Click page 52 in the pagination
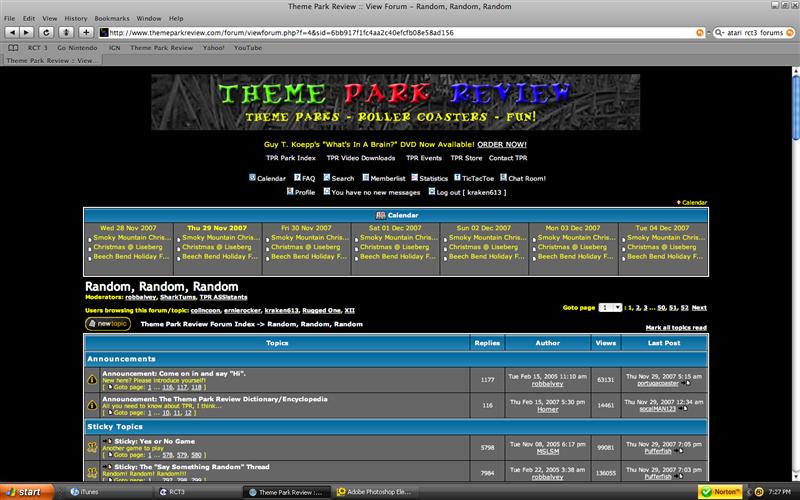 pos(684,308)
